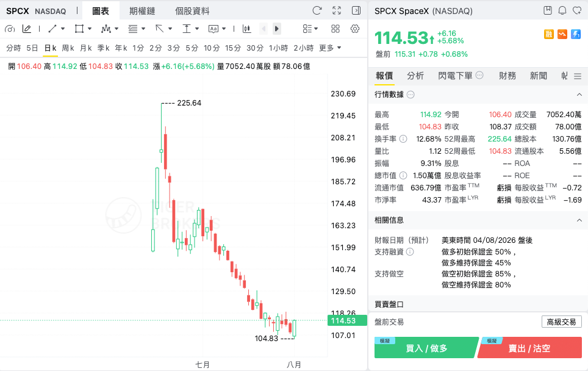Show info for 支持融資

[410, 252]
